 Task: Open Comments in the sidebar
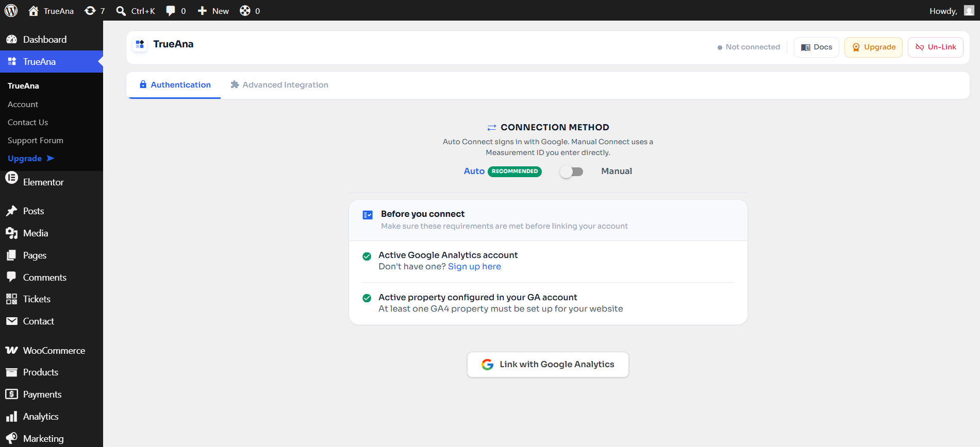click(x=52, y=278)
